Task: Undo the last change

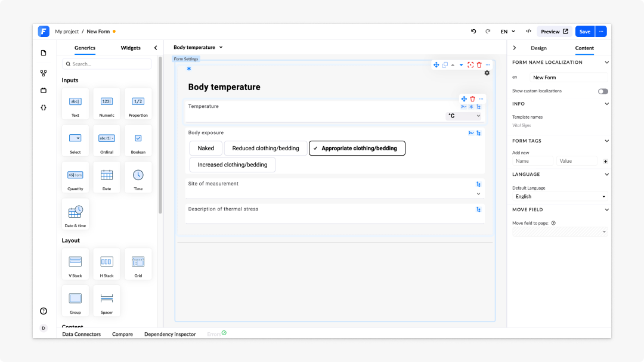Action: pos(473,31)
